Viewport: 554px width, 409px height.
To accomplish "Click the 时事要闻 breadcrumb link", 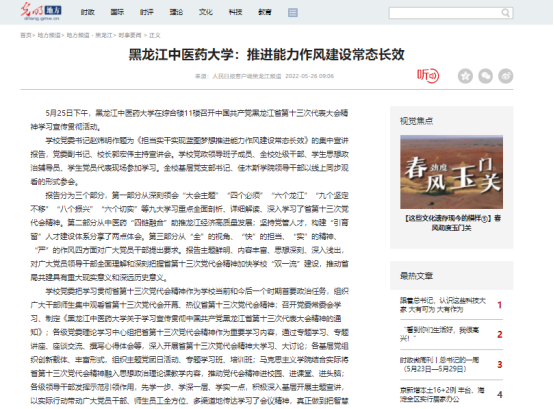I will point(130,35).
